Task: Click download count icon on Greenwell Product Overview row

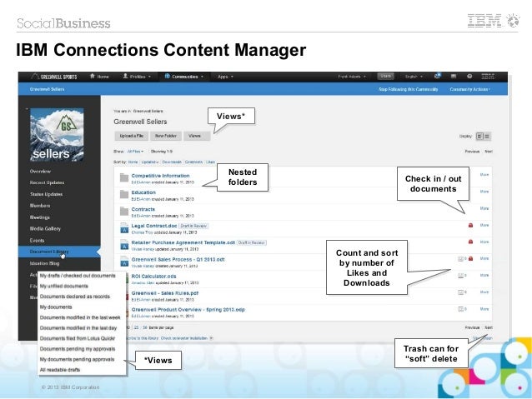Action: 460,309
